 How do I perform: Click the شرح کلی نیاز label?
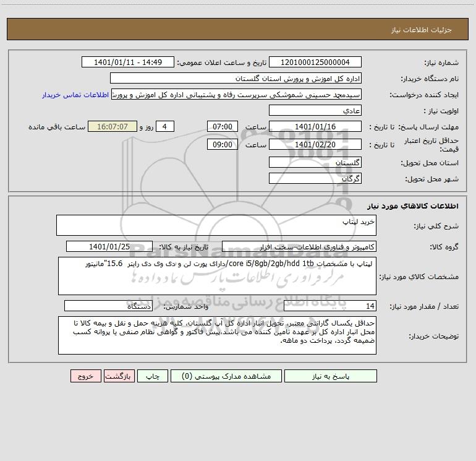(x=436, y=226)
